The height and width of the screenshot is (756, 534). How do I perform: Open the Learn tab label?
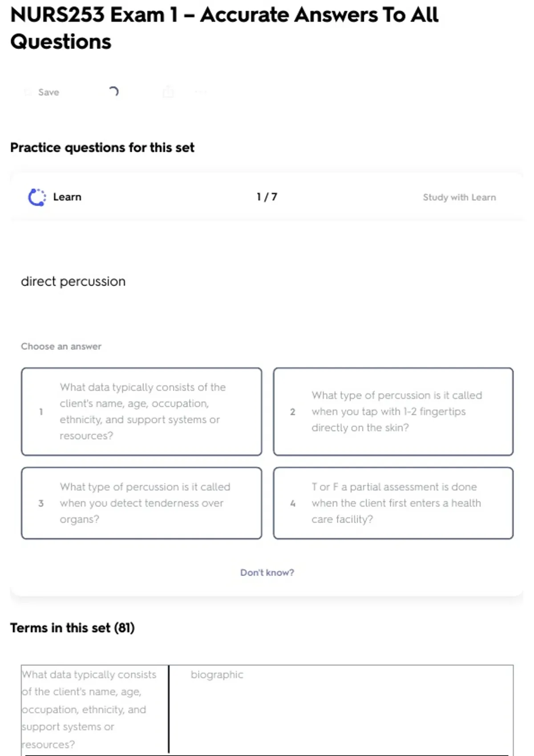tap(67, 197)
